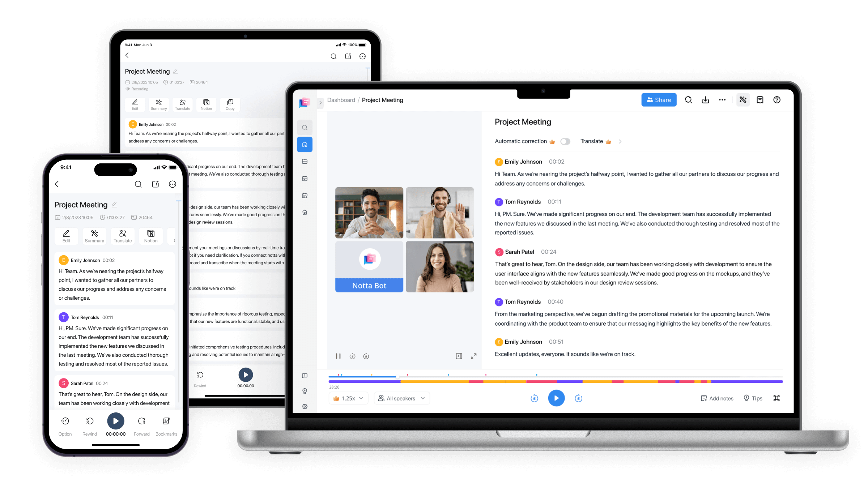Select the Edit tab on phone
The height and width of the screenshot is (488, 868).
pyautogui.click(x=66, y=235)
